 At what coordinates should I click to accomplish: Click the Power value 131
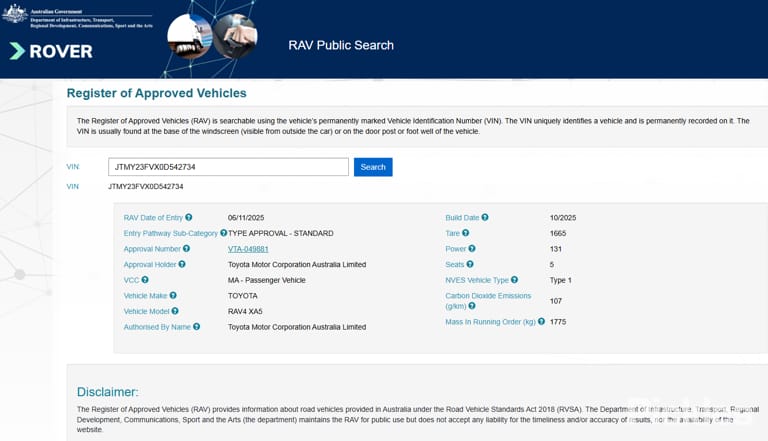click(555, 249)
